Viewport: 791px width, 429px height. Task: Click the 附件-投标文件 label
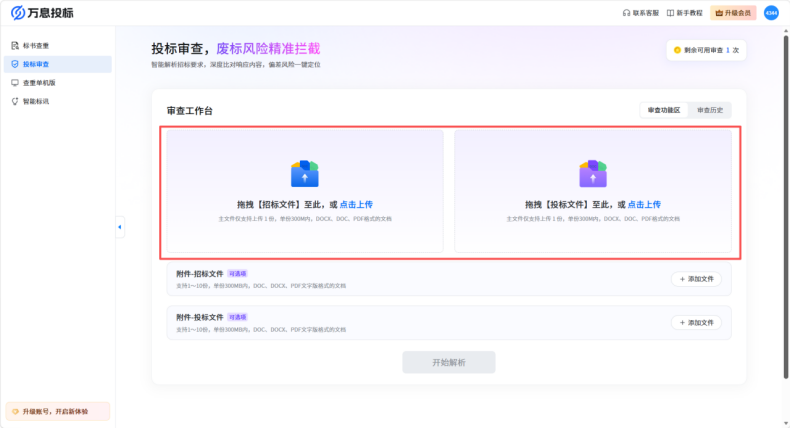pyautogui.click(x=199, y=317)
